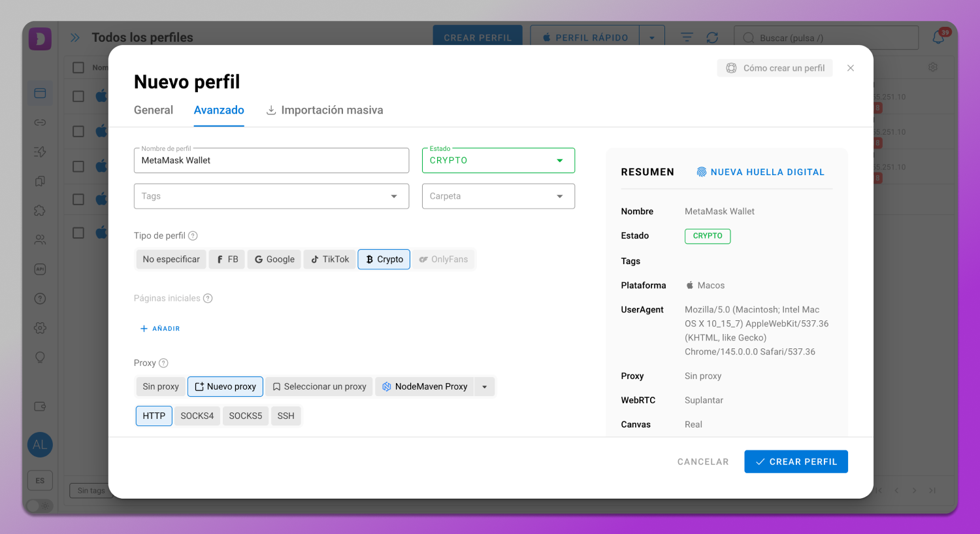Click the Nombre de perfil text field
The height and width of the screenshot is (534, 980).
tap(271, 161)
